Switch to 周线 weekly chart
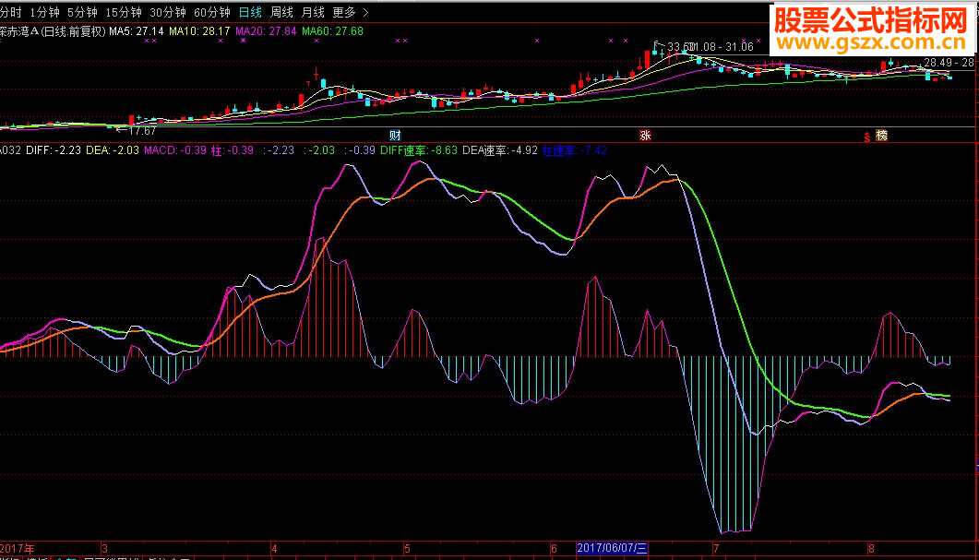Image resolution: width=979 pixels, height=560 pixels. (281, 12)
